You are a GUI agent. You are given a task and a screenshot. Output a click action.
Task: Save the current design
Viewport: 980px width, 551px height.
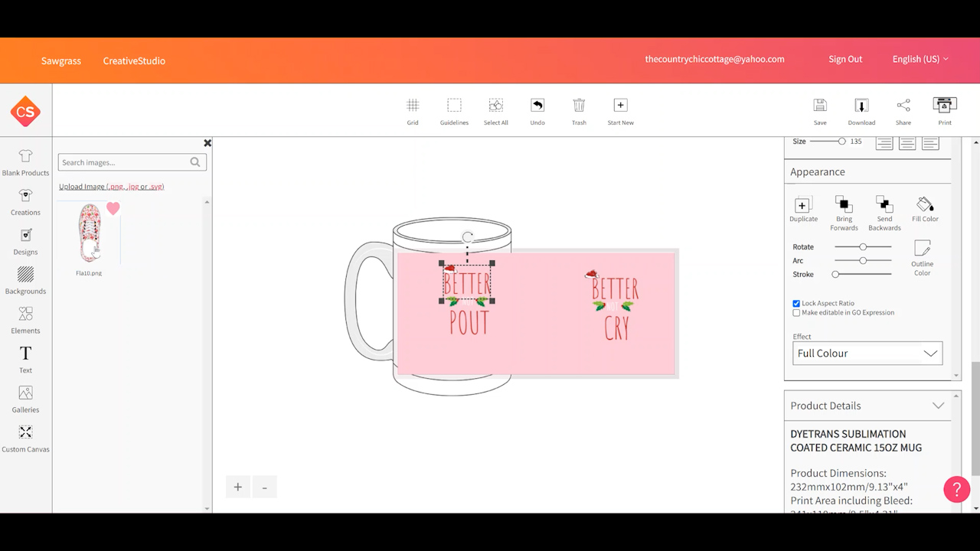[820, 111]
